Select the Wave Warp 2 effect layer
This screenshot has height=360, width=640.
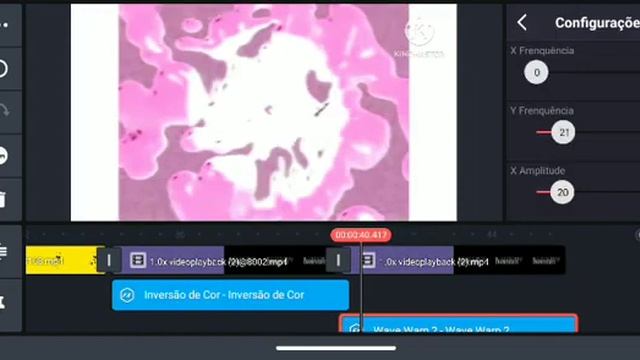pos(458,324)
